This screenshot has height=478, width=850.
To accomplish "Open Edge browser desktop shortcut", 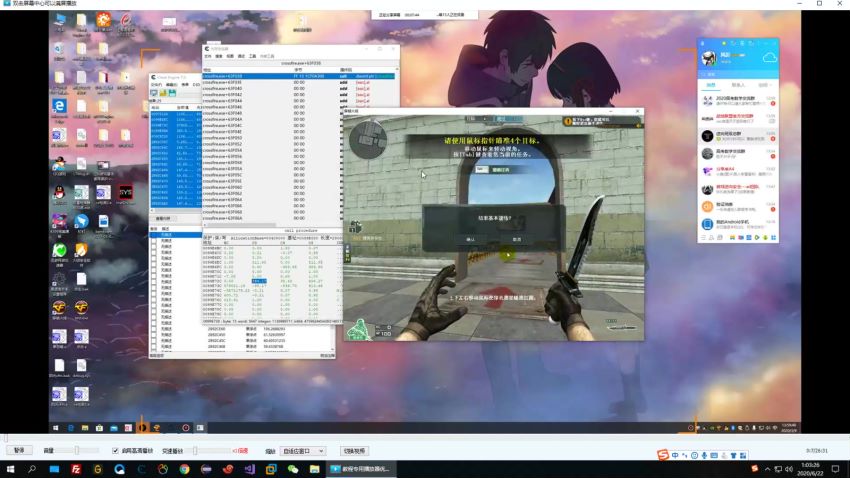I will (x=59, y=107).
